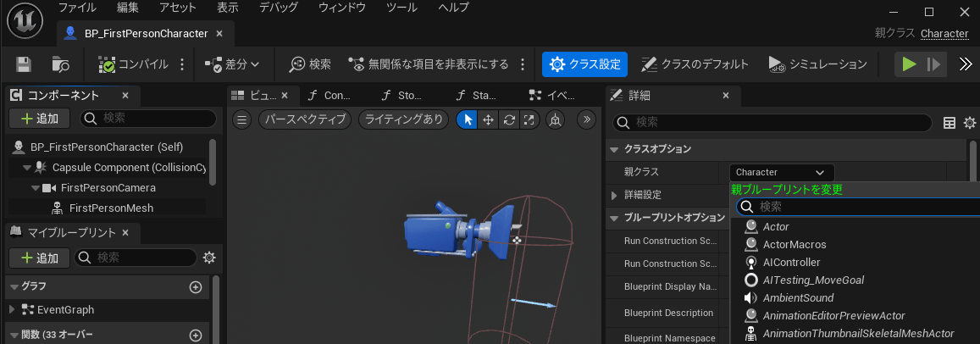980x344 pixels.
Task: Expand the EventGraph tree item
Action: tap(13, 309)
